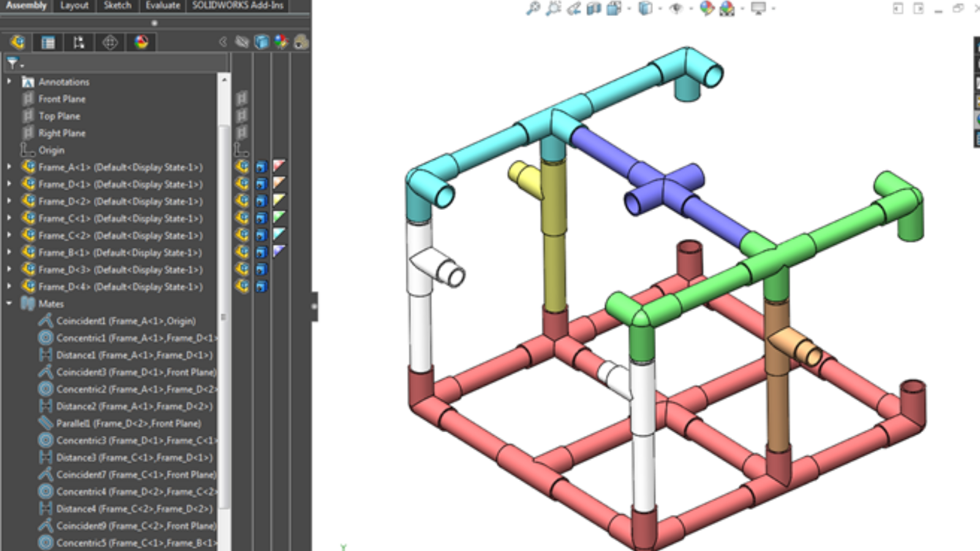Screen dimensions: 980x551
Task: Open the FeatureManager Design Tree tab
Action: (x=17, y=42)
